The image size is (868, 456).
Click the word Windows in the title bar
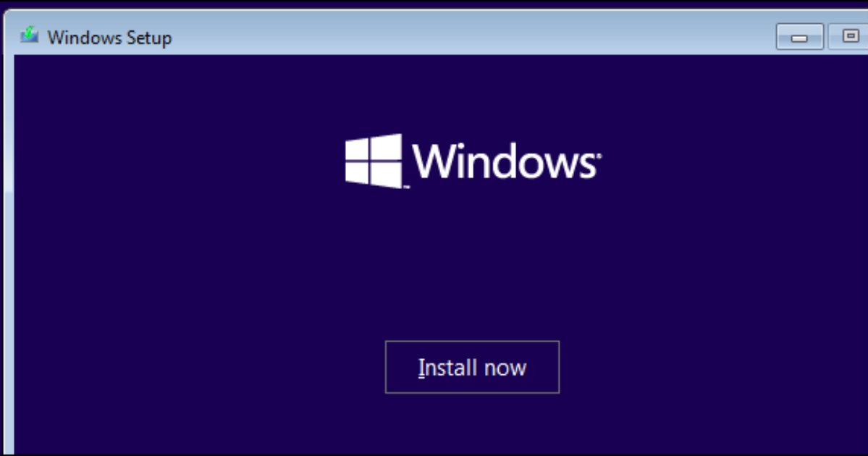[x=85, y=38]
